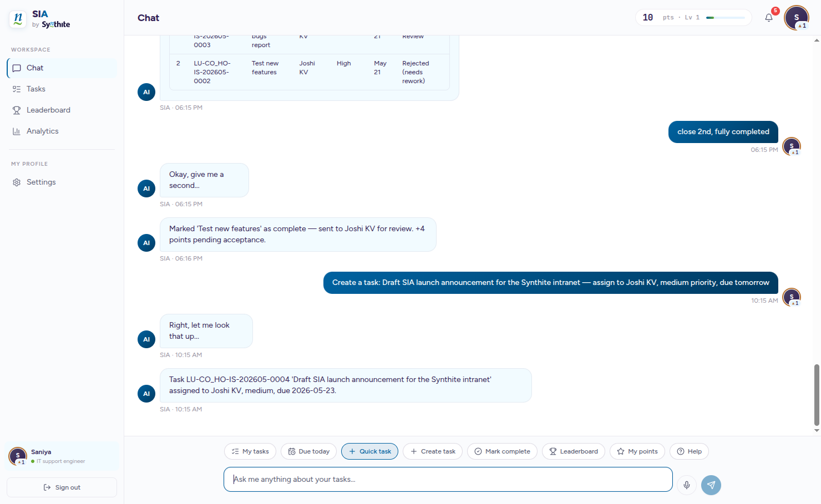Click the 'Right, let me look that up' reply
This screenshot has width=821, height=504.
click(206, 331)
